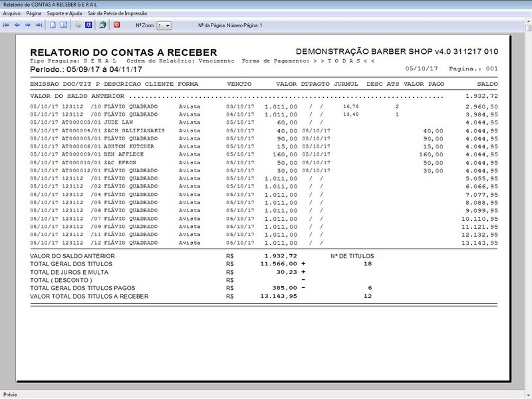
Task: Click the red power exit icon
Action: [x=117, y=25]
